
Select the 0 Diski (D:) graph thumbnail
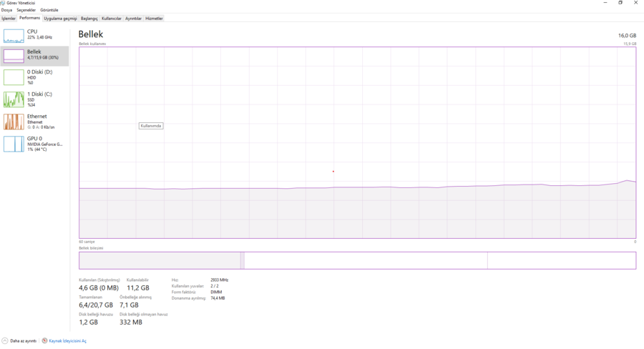coord(14,77)
